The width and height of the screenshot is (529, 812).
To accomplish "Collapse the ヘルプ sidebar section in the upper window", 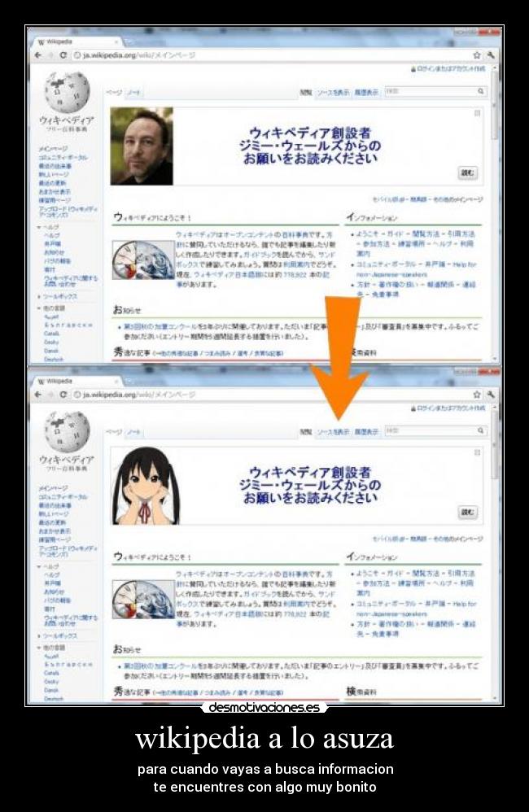I will click(48, 227).
